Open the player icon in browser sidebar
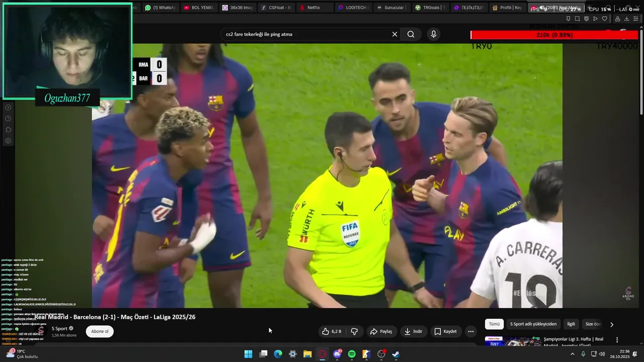This screenshot has height=362, width=644. pos(8,107)
